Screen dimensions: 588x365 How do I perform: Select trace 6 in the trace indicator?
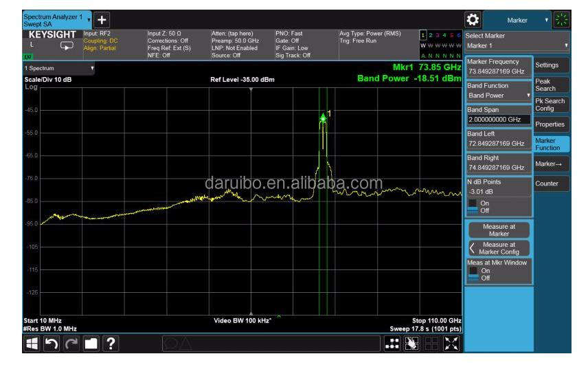point(458,35)
